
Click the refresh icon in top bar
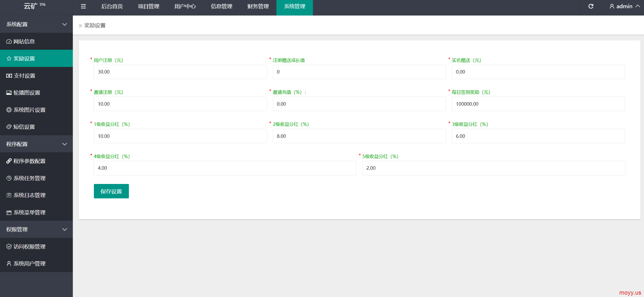[591, 6]
